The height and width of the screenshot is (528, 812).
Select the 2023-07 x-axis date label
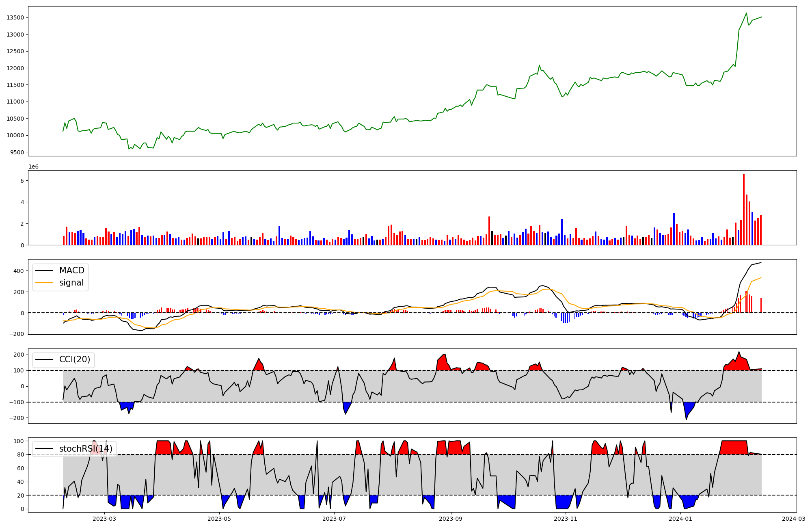point(334,518)
